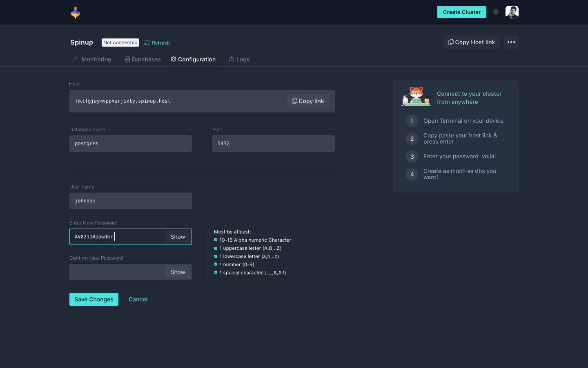Click the Create Cluster button
588x368 pixels.
[461, 12]
